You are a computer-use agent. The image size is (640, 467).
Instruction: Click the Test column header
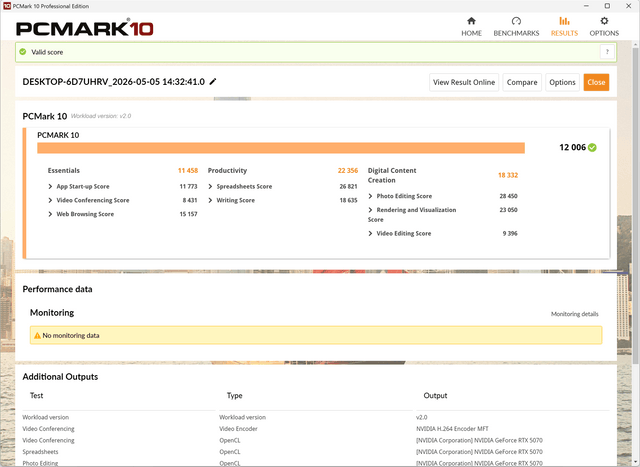tap(36, 396)
